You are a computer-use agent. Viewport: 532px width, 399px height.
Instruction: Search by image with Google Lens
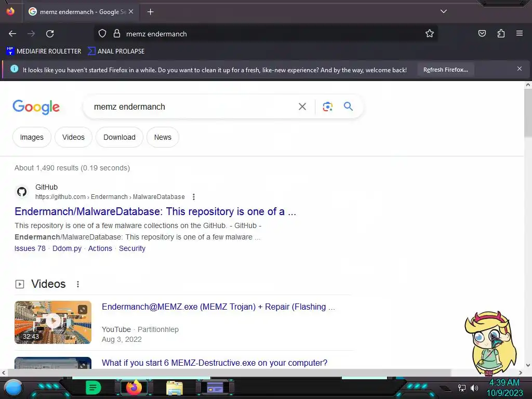(327, 107)
